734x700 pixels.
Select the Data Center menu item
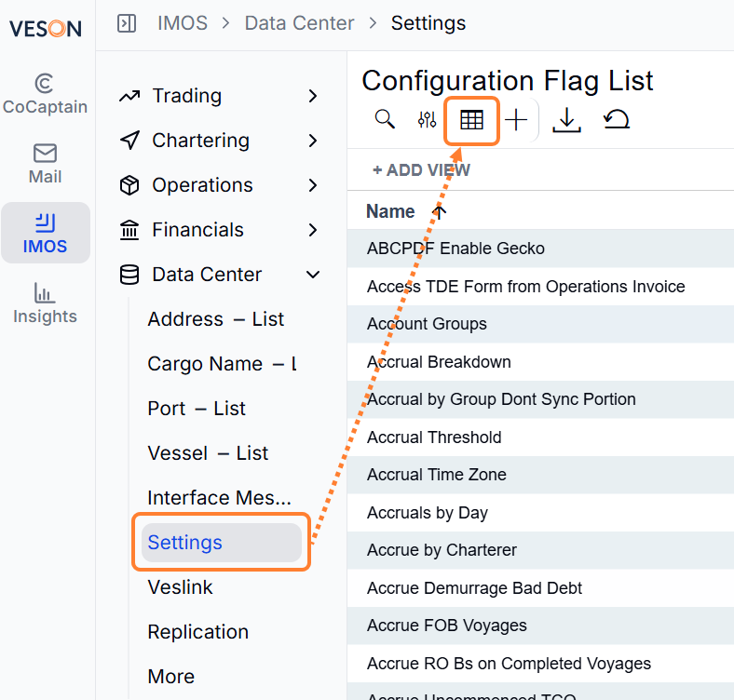(207, 275)
